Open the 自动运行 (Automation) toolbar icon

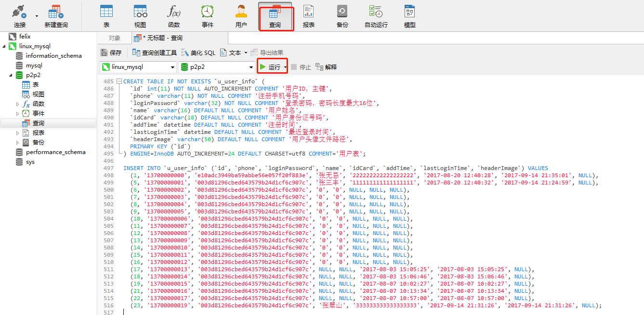[x=376, y=16]
